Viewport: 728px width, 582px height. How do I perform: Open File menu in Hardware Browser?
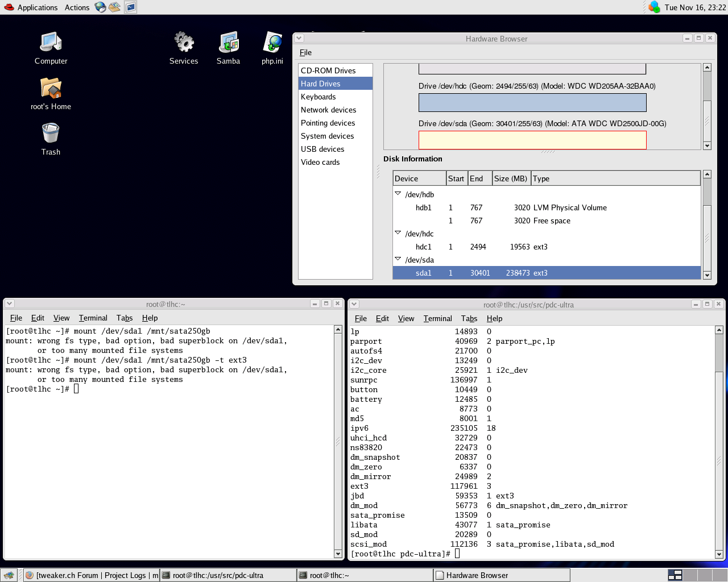point(305,52)
